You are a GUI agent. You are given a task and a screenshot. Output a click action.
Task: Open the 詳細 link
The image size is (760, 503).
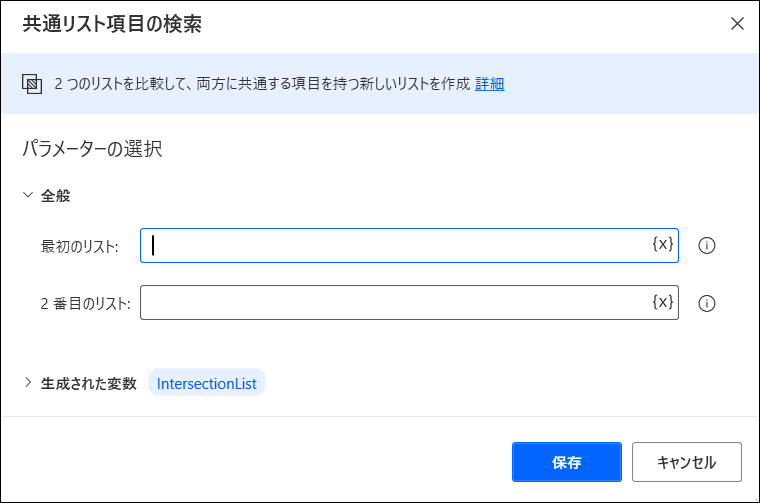click(490, 84)
